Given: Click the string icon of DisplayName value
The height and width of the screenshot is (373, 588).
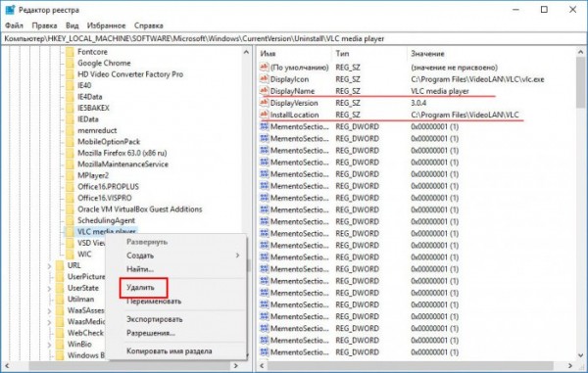Looking at the screenshot, I should click(x=265, y=91).
